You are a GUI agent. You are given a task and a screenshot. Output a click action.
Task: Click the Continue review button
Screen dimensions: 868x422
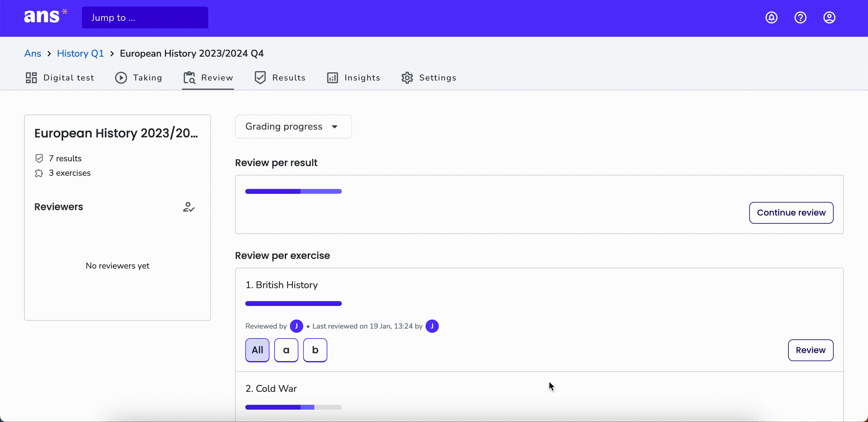pos(791,213)
